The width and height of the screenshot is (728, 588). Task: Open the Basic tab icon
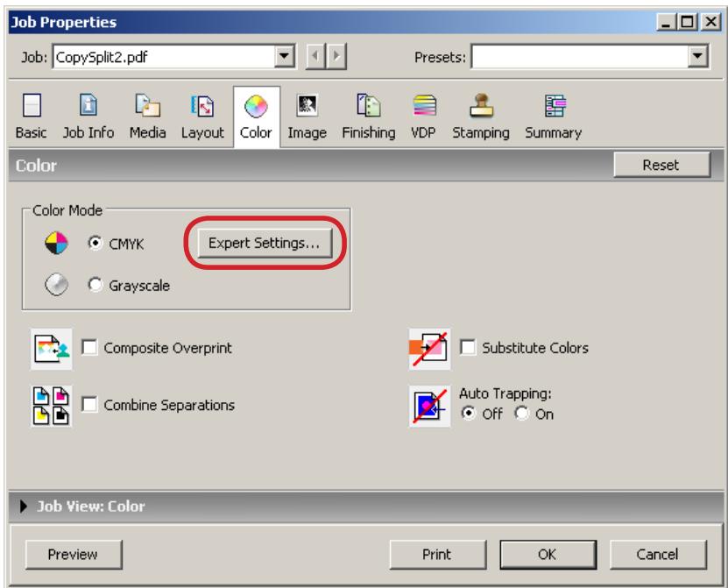[32, 105]
